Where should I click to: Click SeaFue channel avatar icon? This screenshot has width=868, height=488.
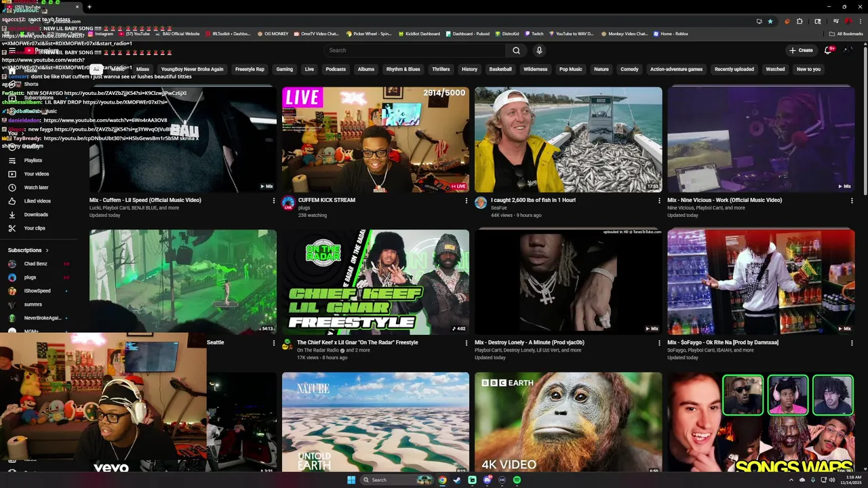point(481,203)
